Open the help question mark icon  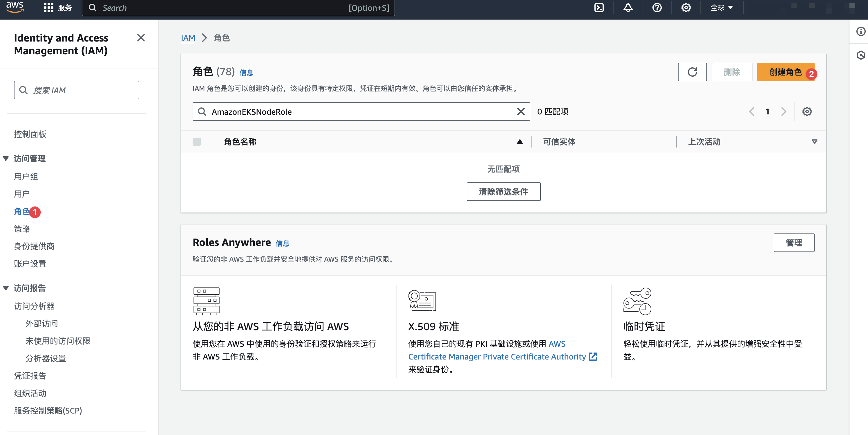click(657, 8)
